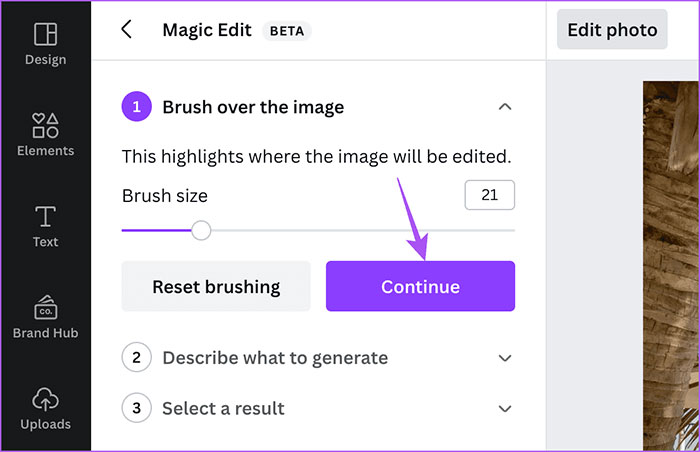Image resolution: width=700 pixels, height=452 pixels.
Task: Click Reset brushing button
Action: pos(216,287)
